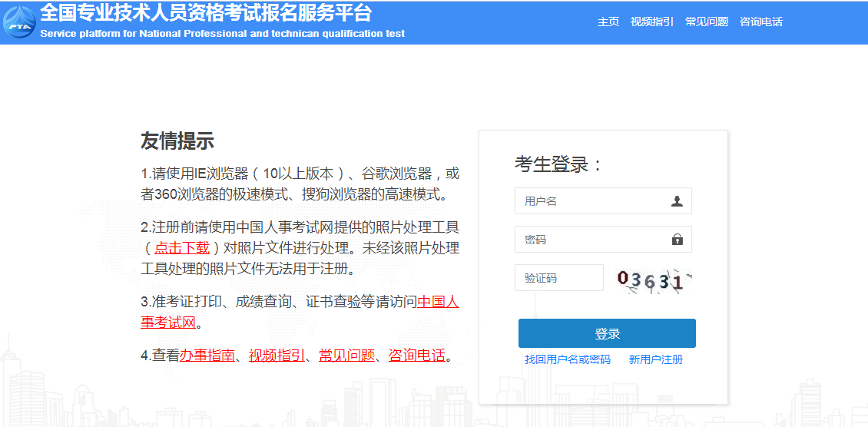Focus the 用户名 input field
The width and height of the screenshot is (868, 427).
click(591, 201)
